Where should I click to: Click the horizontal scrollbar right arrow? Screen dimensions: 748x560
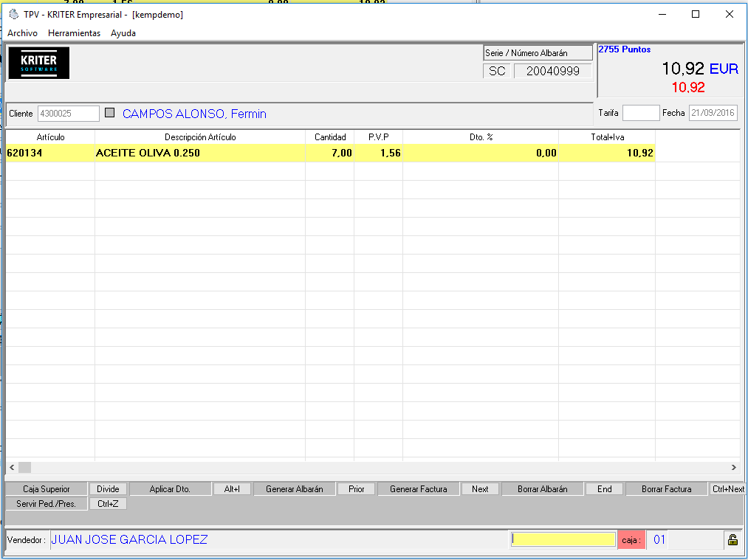(x=734, y=468)
